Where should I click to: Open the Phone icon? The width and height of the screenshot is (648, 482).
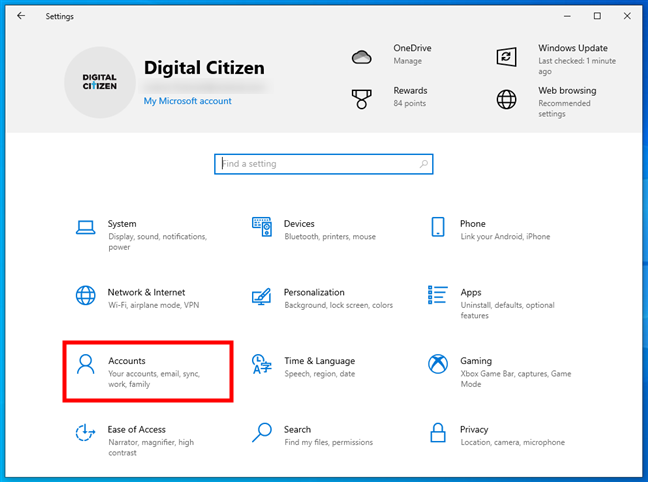438,227
